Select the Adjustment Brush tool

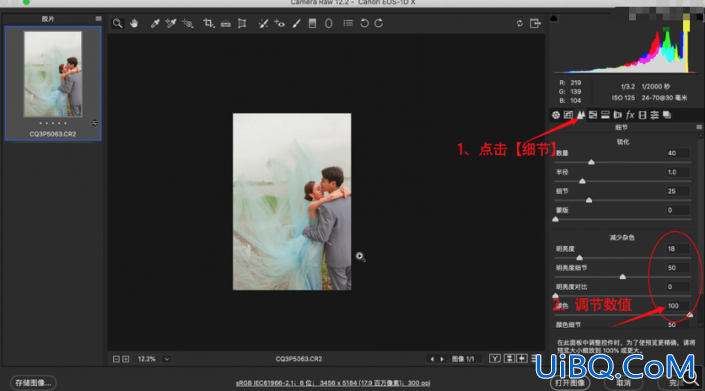296,23
